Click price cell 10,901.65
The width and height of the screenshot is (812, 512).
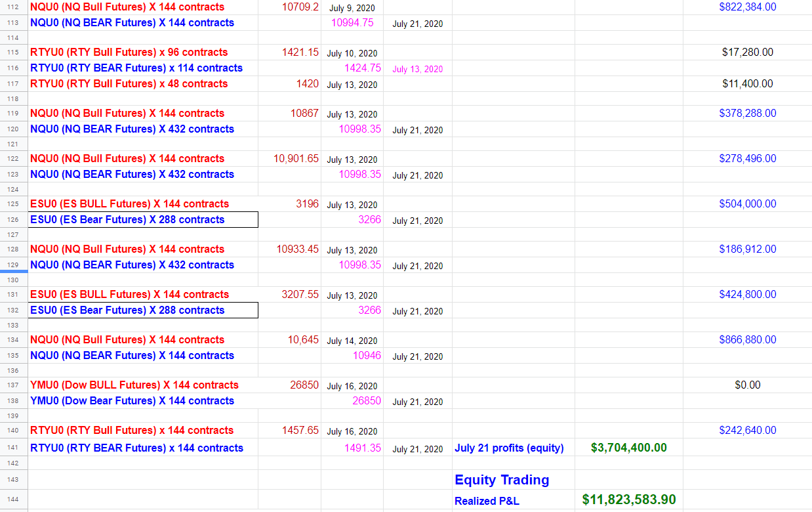pos(289,159)
